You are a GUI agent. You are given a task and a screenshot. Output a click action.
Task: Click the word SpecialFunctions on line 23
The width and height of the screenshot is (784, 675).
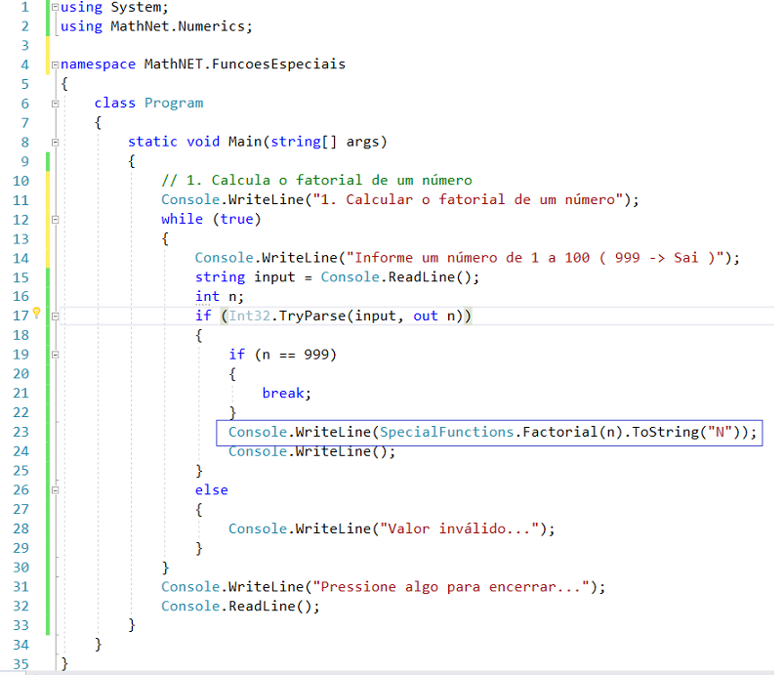tap(446, 432)
